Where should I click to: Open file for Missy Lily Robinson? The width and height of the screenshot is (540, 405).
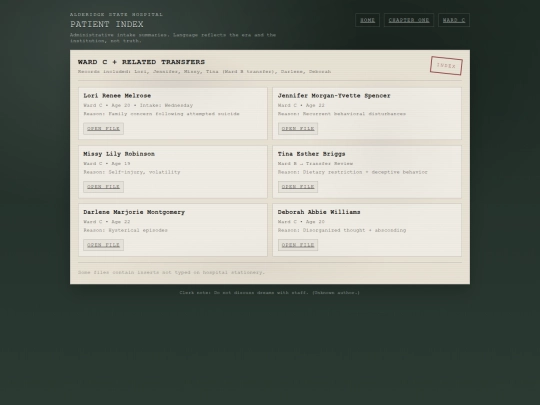coord(103,187)
